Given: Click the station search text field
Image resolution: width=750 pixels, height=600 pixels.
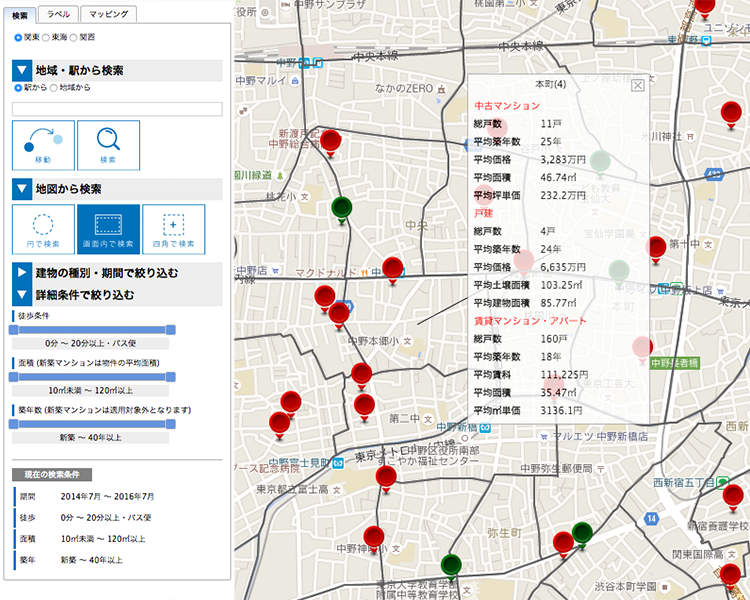Looking at the screenshot, I should click(117, 109).
